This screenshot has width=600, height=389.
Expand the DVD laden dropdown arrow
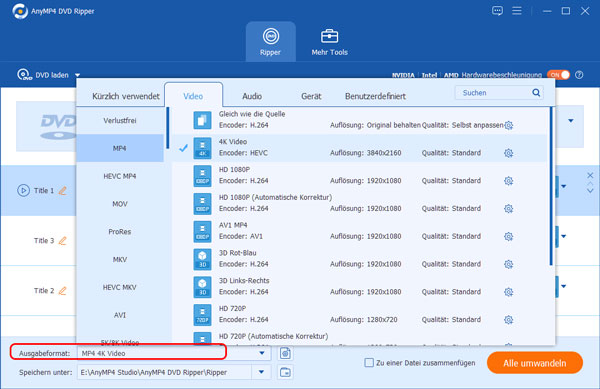tap(77, 75)
